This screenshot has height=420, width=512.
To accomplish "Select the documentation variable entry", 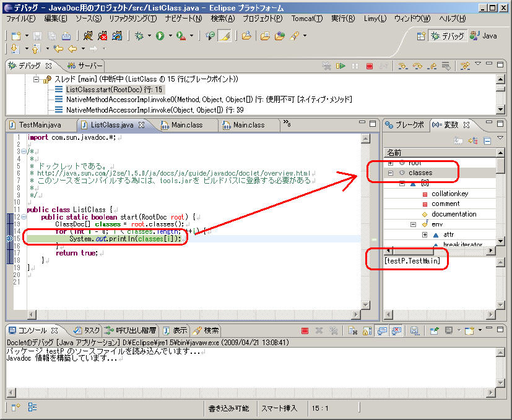I will (x=454, y=214).
